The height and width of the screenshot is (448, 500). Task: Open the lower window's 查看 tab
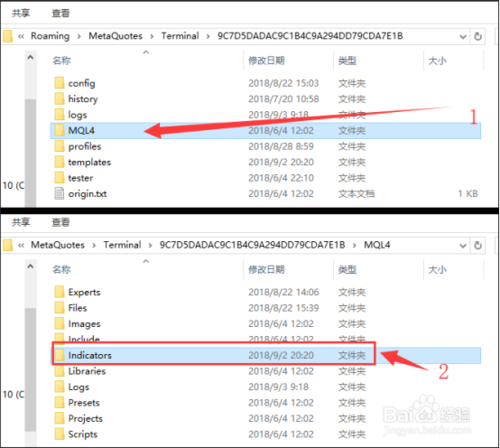[x=60, y=222]
